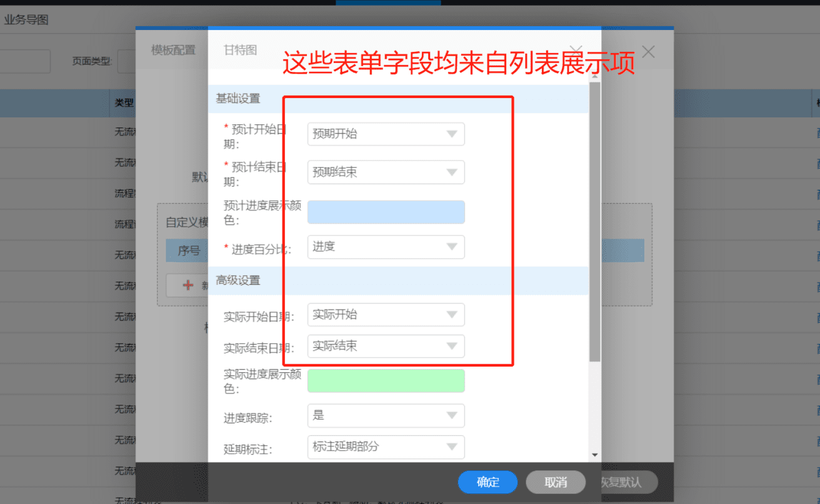Viewport: 820px width, 504px height.
Task: Click the 进度百分比 field label
Action: [x=258, y=249]
